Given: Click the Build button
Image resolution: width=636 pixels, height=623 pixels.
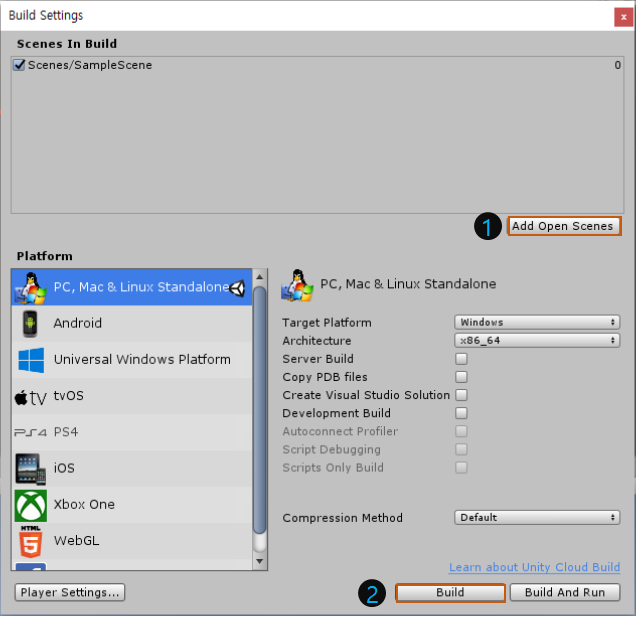Looking at the screenshot, I should 450,593.
